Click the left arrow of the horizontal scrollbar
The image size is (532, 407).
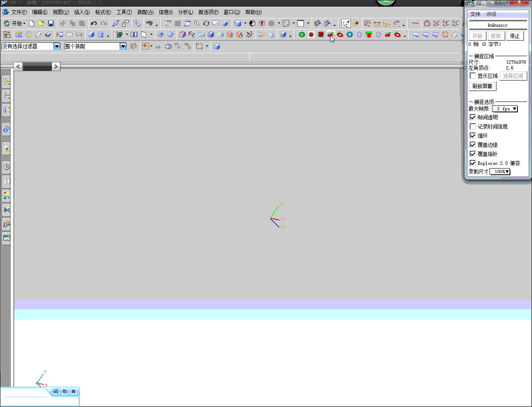tap(18, 66)
